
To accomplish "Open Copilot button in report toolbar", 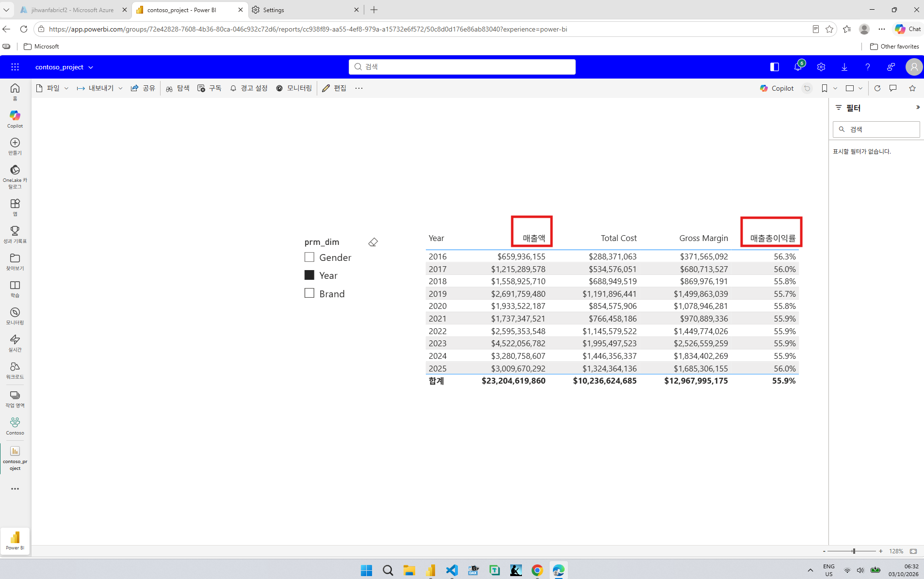I will tap(777, 88).
